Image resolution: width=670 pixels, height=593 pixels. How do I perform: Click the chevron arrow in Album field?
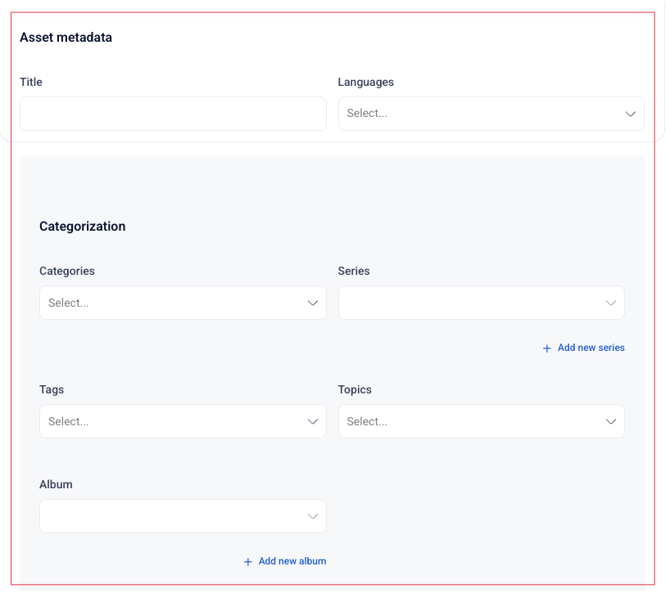click(312, 516)
